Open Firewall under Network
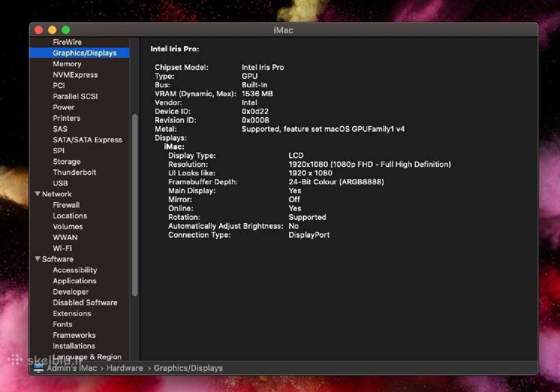The width and height of the screenshot is (560, 392). (66, 205)
